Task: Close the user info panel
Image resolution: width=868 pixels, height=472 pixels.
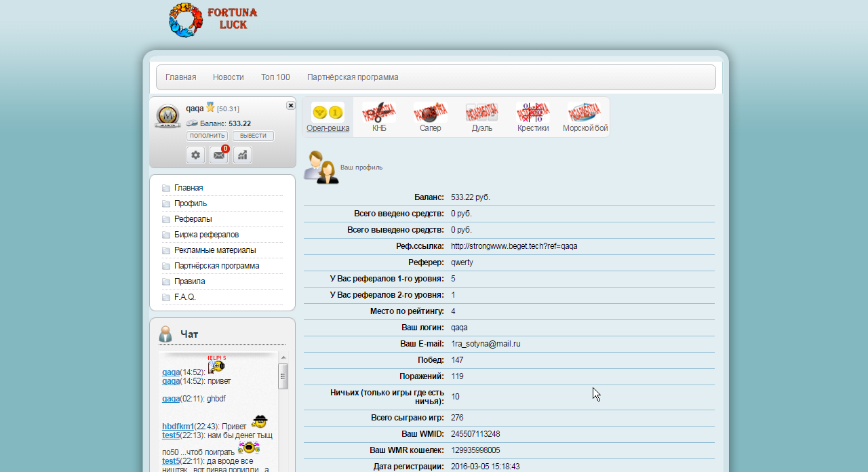Action: click(x=291, y=105)
